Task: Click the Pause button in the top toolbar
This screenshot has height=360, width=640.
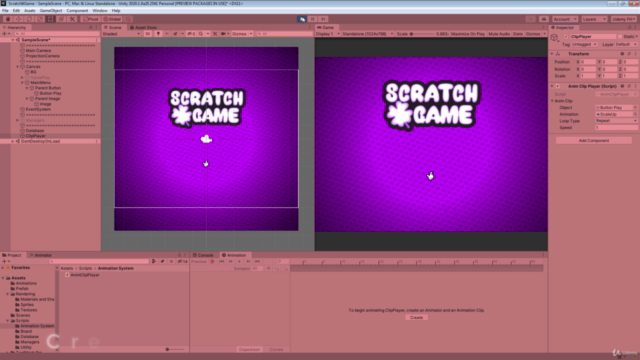Action: [313, 19]
